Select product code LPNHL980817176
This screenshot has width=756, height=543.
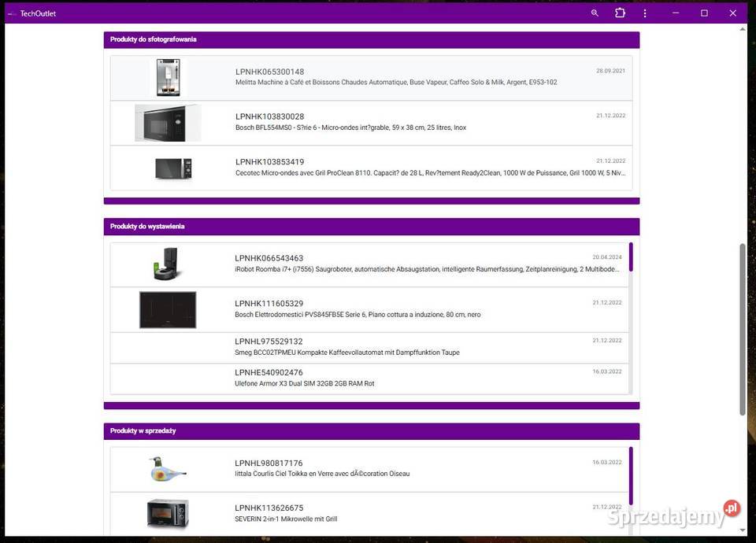click(x=269, y=463)
